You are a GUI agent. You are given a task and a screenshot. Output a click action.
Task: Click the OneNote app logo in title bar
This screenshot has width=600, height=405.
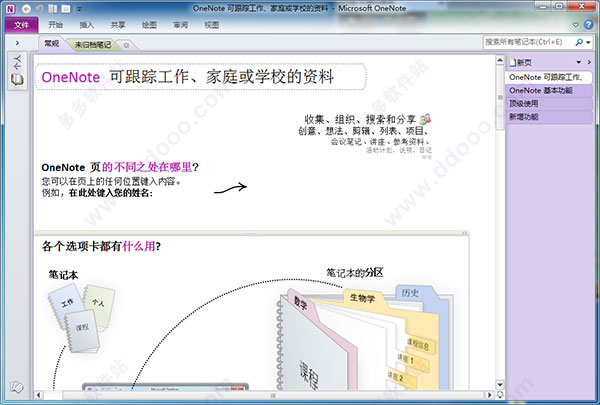(11, 8)
